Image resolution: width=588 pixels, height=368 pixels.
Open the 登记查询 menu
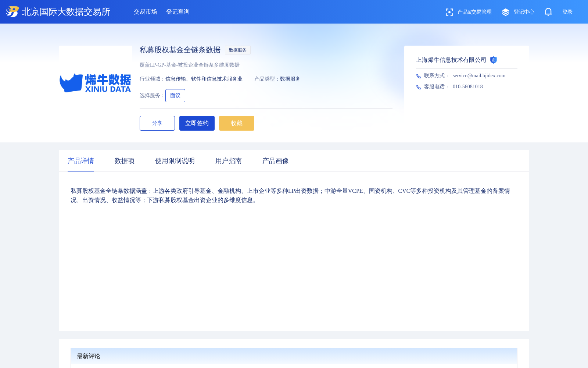click(x=178, y=12)
